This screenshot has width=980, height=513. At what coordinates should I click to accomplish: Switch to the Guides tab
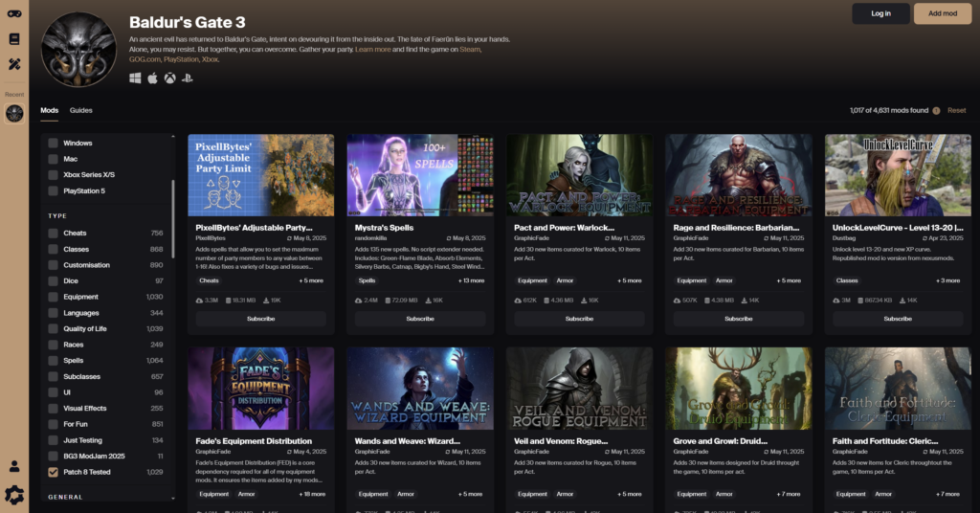(80, 111)
